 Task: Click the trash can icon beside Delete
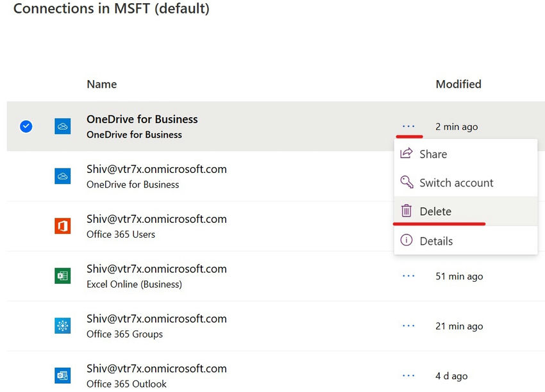click(x=407, y=211)
